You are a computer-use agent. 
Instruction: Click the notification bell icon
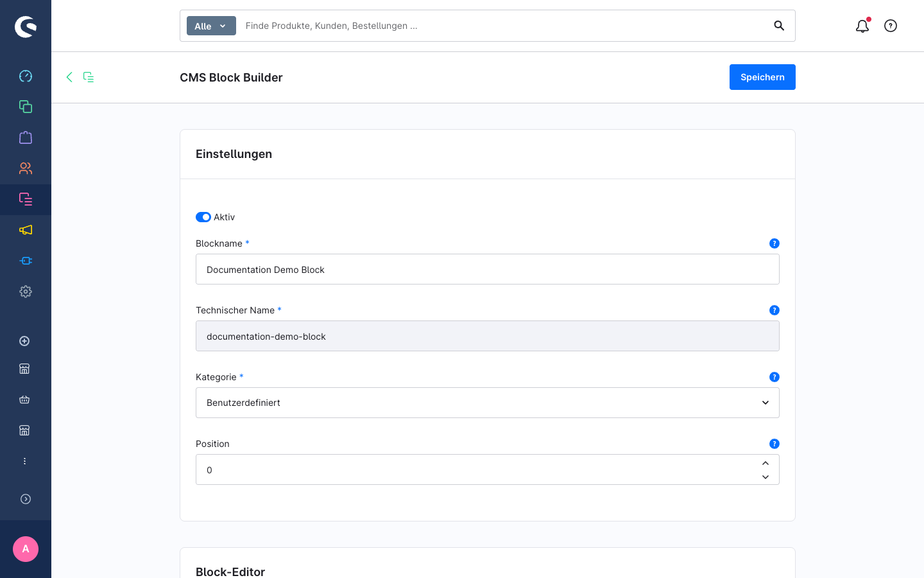tap(862, 26)
